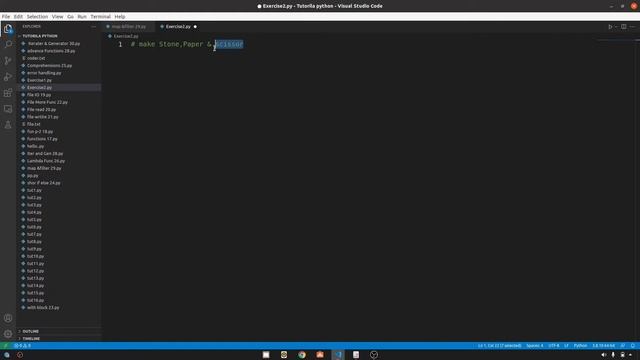The height and width of the screenshot is (360, 640).
Task: Expand the TIMELINE section
Action: point(59,339)
